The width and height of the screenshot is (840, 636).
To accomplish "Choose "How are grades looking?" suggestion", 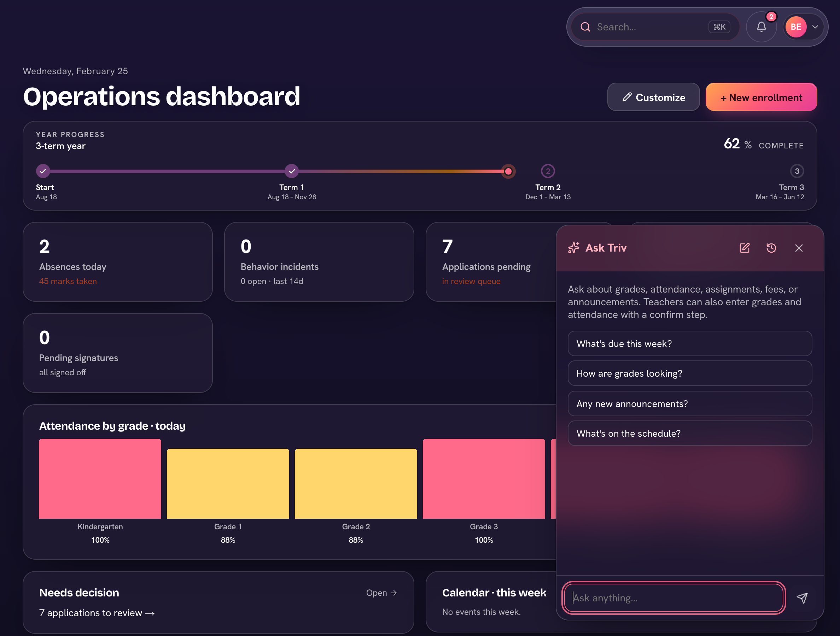I will pos(690,373).
